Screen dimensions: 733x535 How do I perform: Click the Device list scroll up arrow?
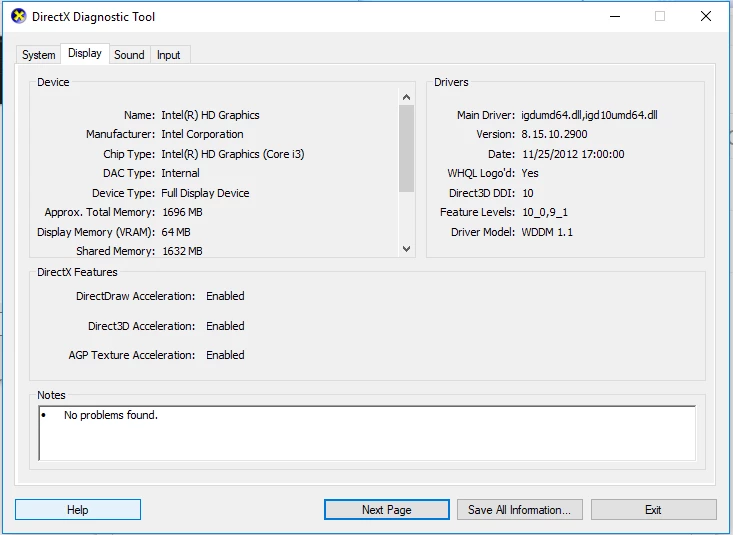(406, 97)
